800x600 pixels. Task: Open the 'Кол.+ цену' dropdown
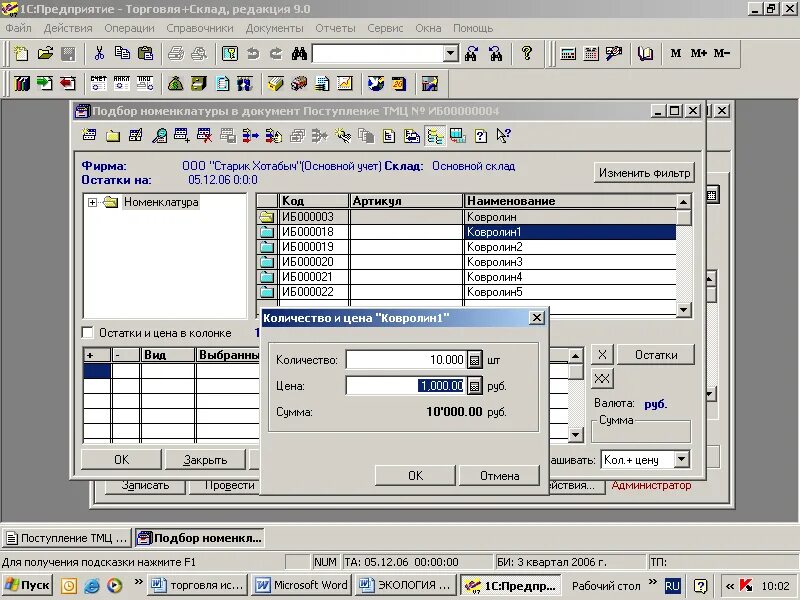pyautogui.click(x=682, y=459)
